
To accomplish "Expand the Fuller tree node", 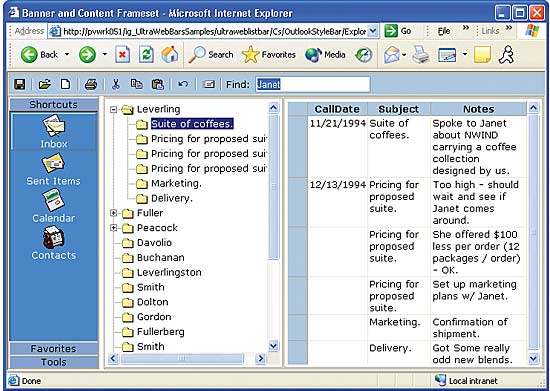I will point(113,213).
